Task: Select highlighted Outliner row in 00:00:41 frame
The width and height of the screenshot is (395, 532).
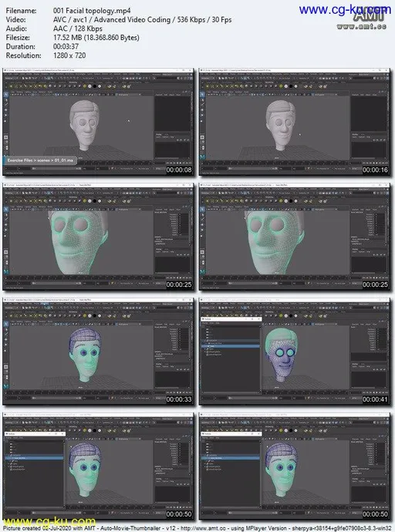Action: pyautogui.click(x=231, y=346)
